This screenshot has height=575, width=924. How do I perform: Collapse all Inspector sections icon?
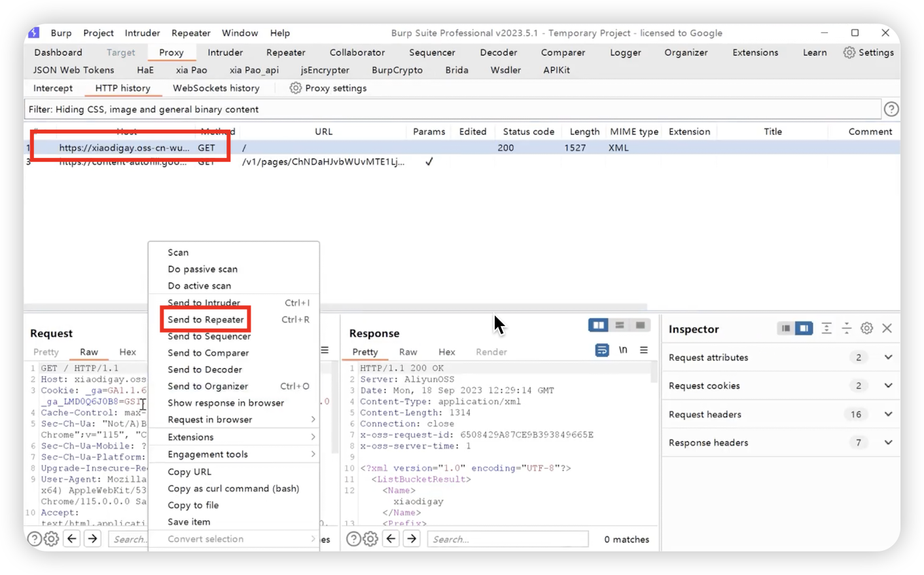(x=847, y=328)
